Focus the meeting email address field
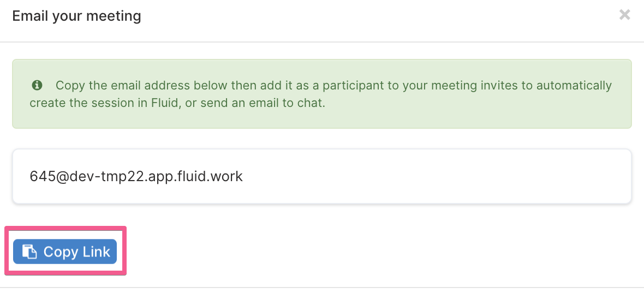The image size is (644, 299). point(322,176)
